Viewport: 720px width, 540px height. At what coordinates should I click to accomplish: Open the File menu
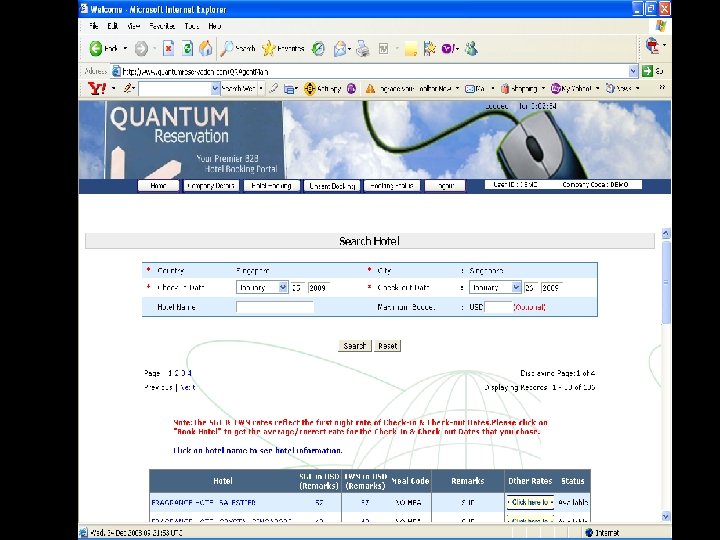pos(94,26)
